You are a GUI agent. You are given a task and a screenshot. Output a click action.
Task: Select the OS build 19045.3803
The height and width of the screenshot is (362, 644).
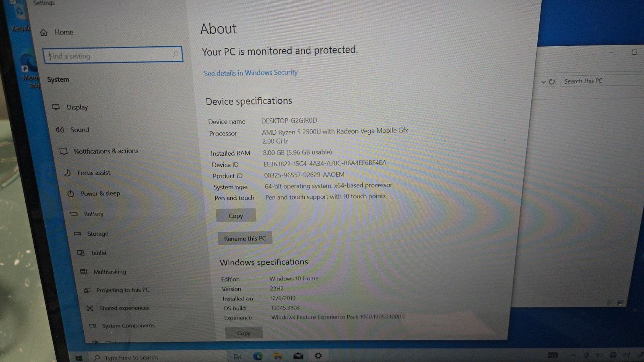coord(285,308)
